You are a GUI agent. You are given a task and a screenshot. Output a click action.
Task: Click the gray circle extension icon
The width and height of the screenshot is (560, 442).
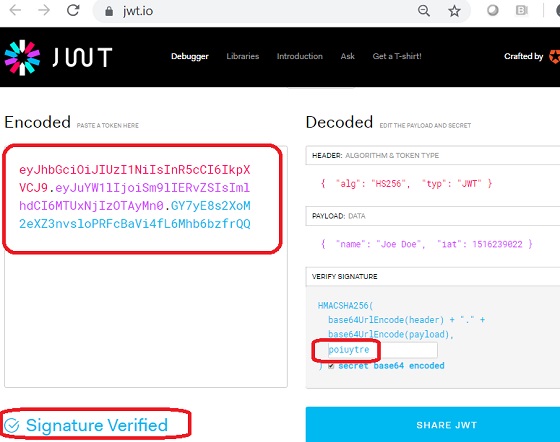(x=492, y=10)
